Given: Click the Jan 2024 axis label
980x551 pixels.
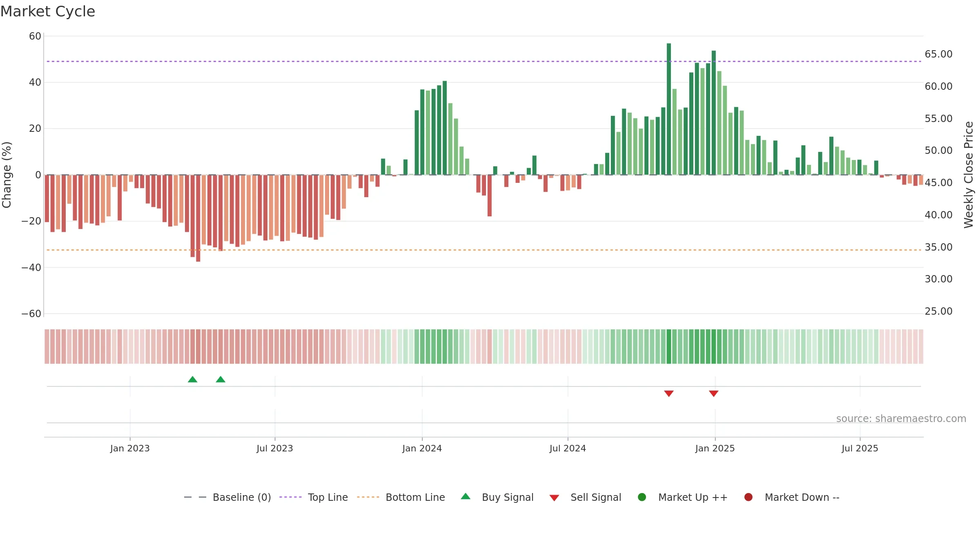Looking at the screenshot, I should (422, 449).
